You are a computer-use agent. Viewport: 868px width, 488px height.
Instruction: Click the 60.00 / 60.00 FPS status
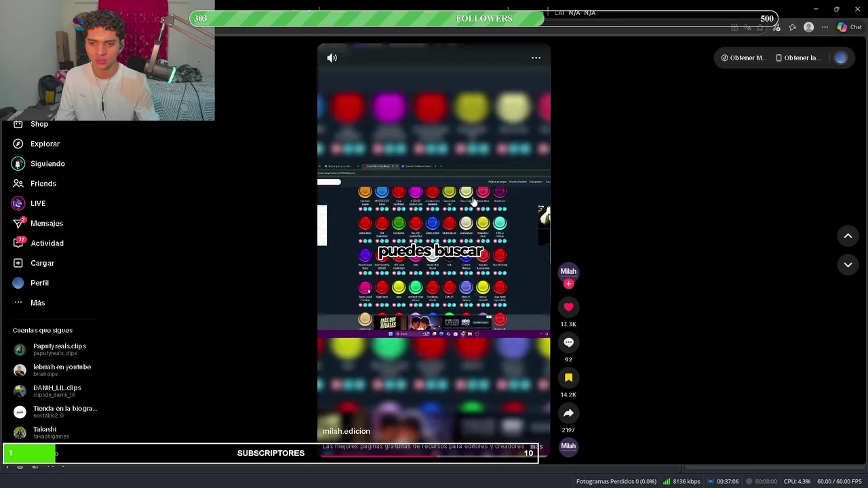pyautogui.click(x=839, y=481)
